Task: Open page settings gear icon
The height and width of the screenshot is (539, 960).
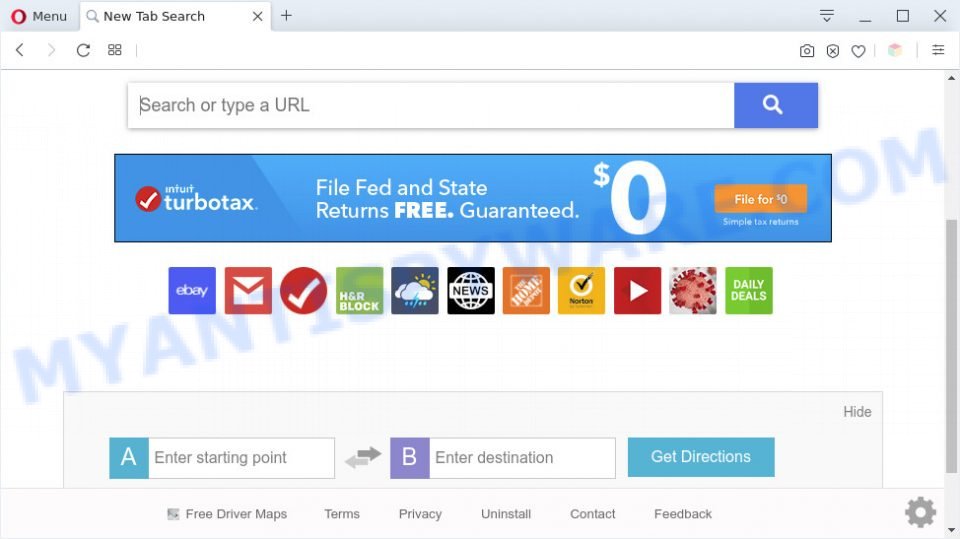Action: tap(921, 513)
